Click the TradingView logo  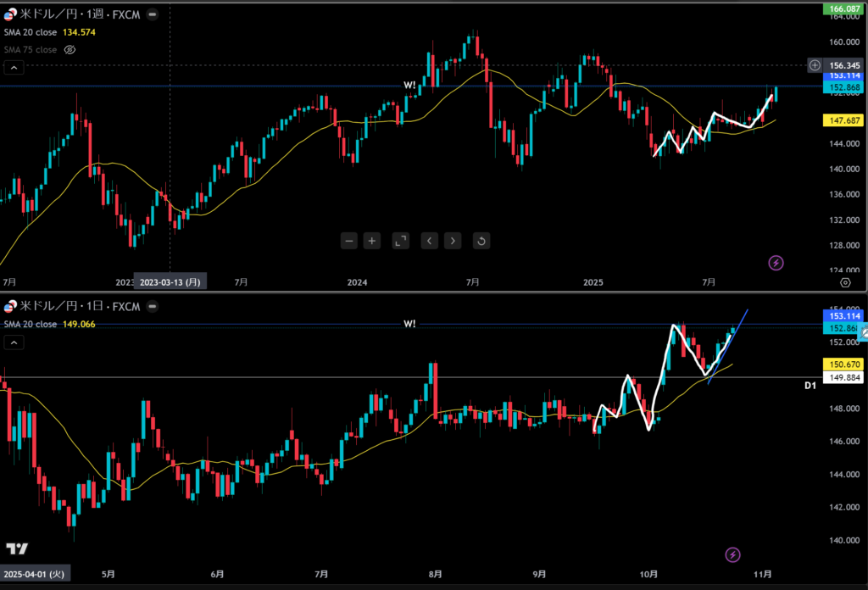17,548
